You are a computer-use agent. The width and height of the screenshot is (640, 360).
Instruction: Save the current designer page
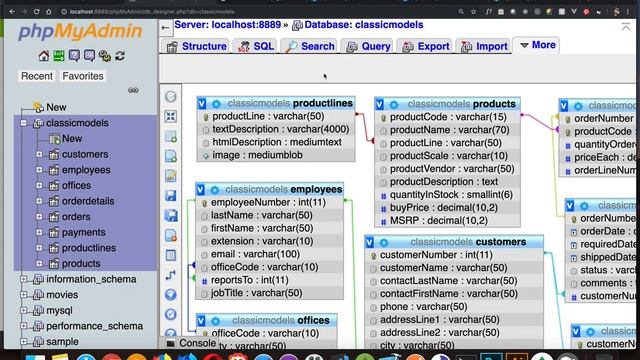[171, 196]
